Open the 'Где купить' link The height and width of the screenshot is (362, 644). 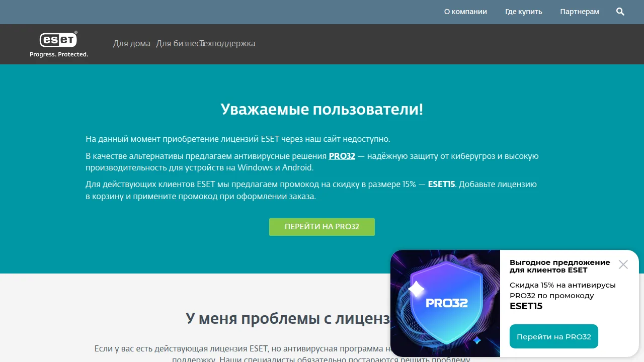point(524,12)
